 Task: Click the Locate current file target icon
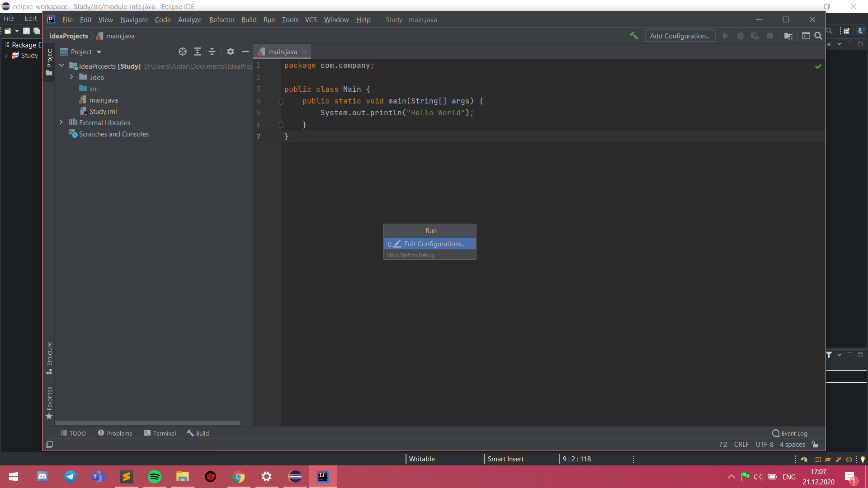183,52
